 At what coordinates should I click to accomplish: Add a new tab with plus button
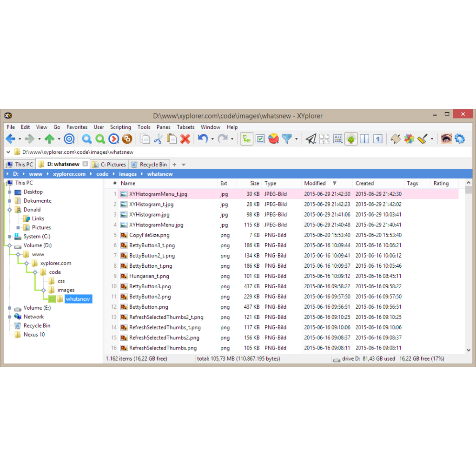pyautogui.click(x=174, y=165)
